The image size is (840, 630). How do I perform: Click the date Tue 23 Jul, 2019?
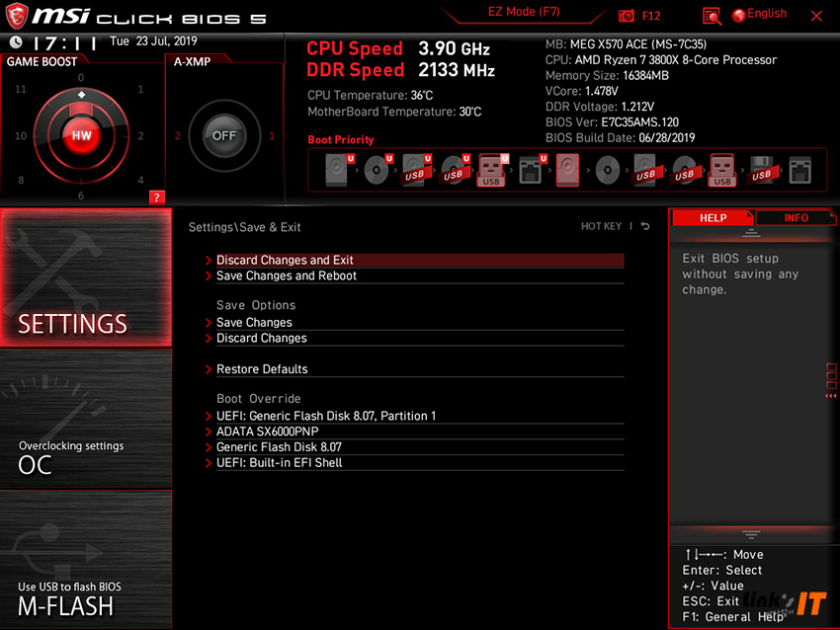(153, 41)
